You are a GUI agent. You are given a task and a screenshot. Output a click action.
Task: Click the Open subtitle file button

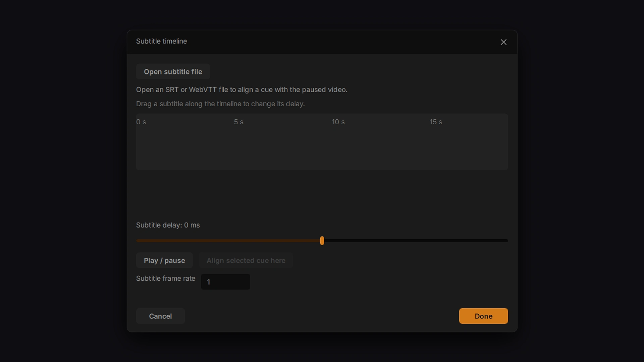173,72
